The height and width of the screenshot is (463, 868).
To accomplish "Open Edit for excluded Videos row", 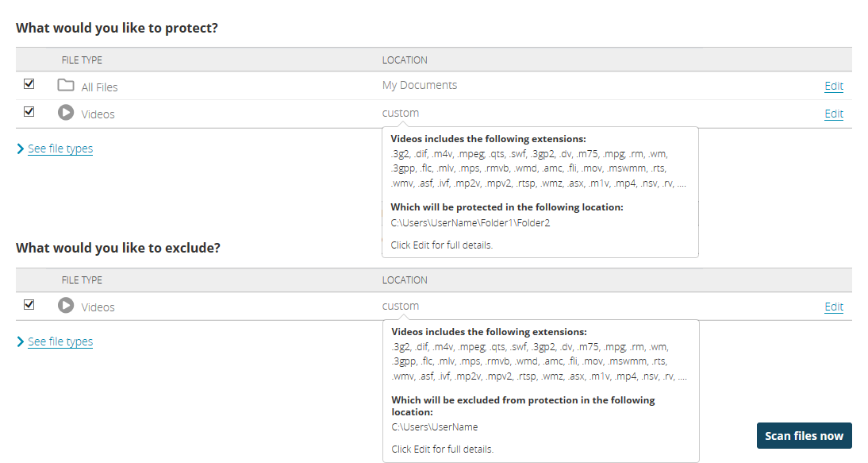I will (x=833, y=307).
